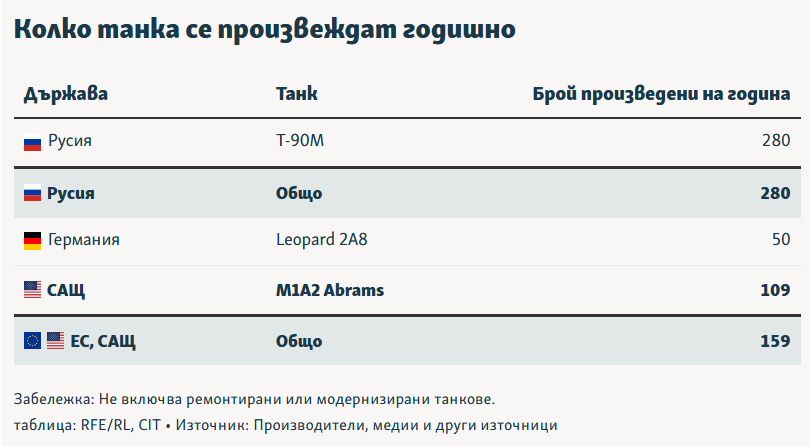The width and height of the screenshot is (810, 446).
Task: Click the Брой произведени на година header
Action: pyautogui.click(x=661, y=95)
